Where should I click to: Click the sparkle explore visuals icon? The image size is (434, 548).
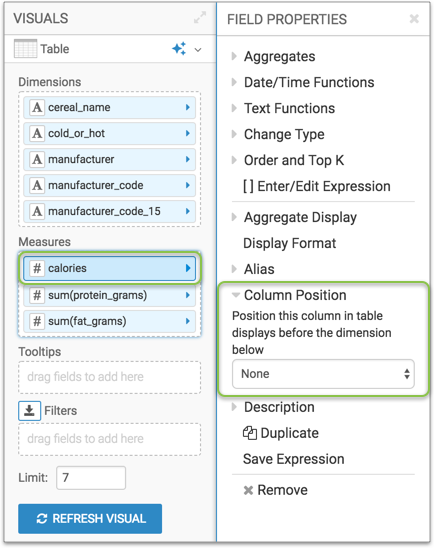click(179, 49)
